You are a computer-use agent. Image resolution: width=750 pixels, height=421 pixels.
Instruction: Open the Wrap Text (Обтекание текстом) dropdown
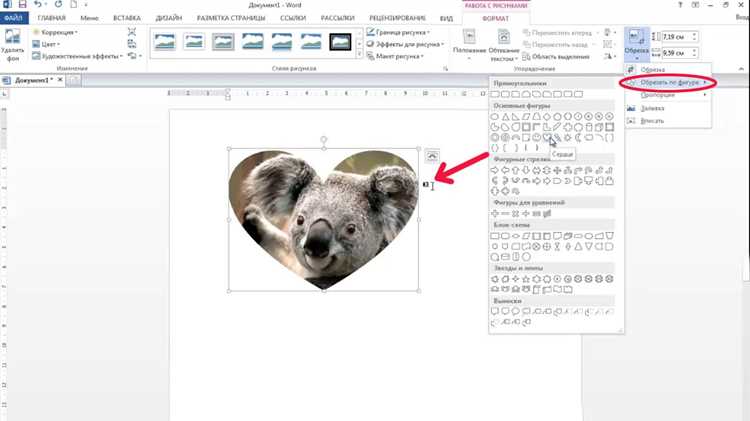tap(504, 45)
